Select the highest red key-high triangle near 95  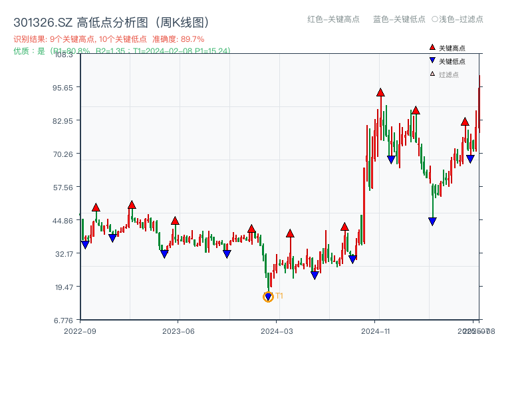tap(380, 92)
